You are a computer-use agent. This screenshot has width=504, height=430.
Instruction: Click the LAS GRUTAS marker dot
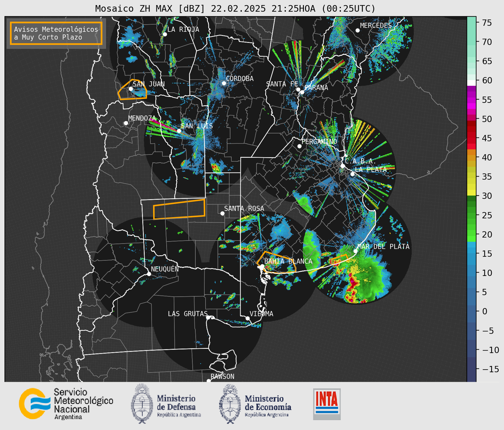point(208,318)
